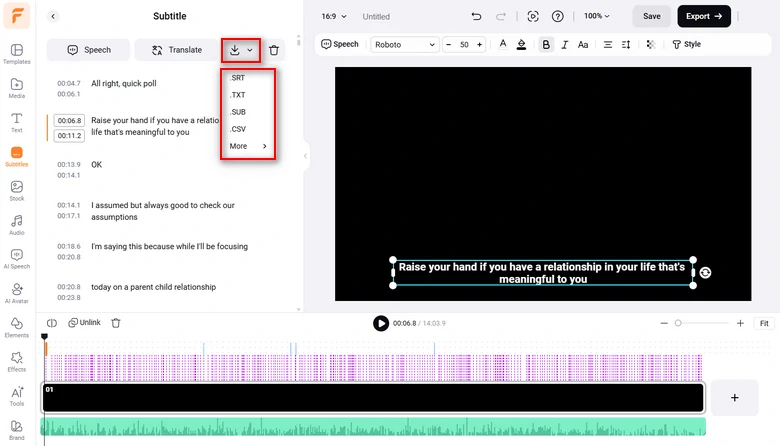
Task: Go back from the Subtitle panel
Action: [53, 16]
